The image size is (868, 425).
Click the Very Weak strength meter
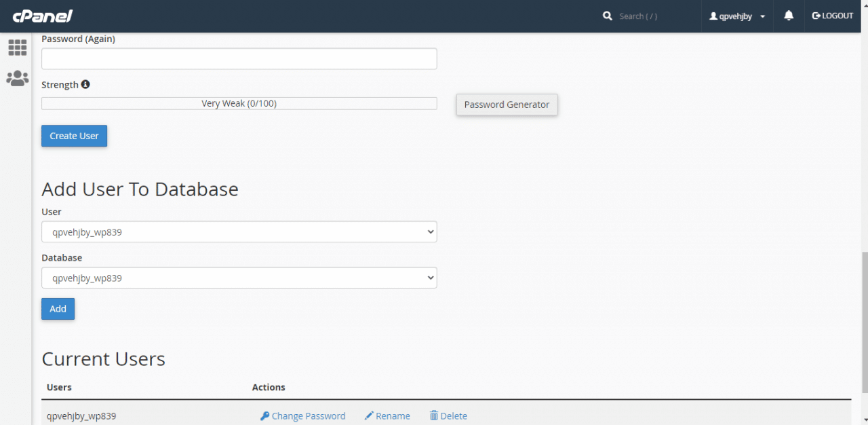(x=239, y=103)
